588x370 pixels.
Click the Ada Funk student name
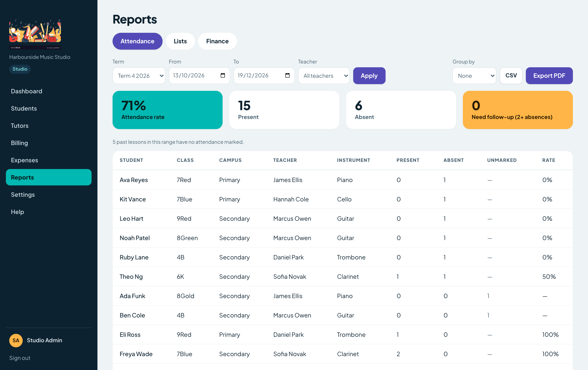pyautogui.click(x=132, y=296)
